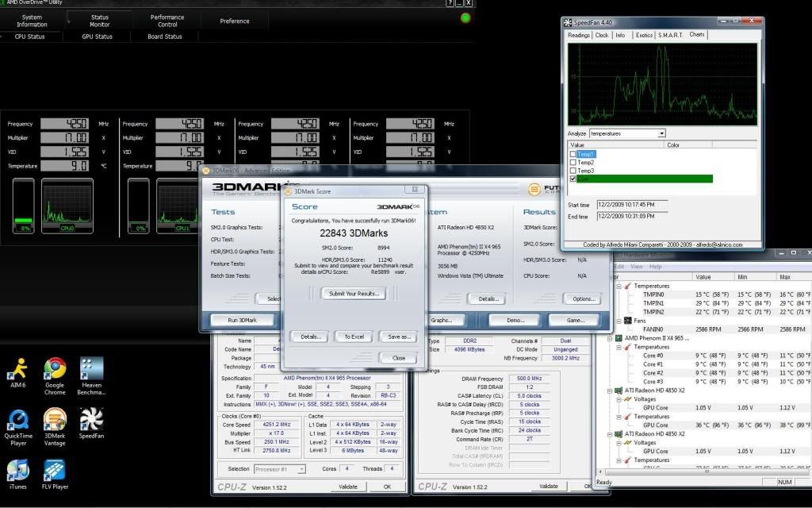
Task: Uncheck the Core checkbox in SpeedFan
Action: point(573,179)
